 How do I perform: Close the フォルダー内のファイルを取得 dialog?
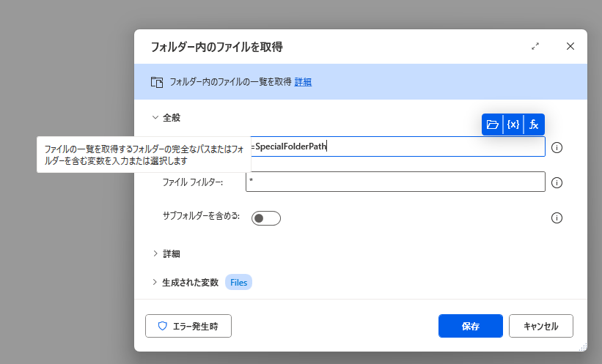[570, 46]
